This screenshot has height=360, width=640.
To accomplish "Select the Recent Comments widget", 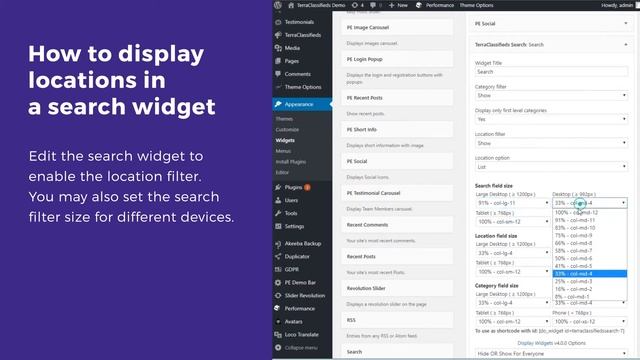I will (x=397, y=225).
